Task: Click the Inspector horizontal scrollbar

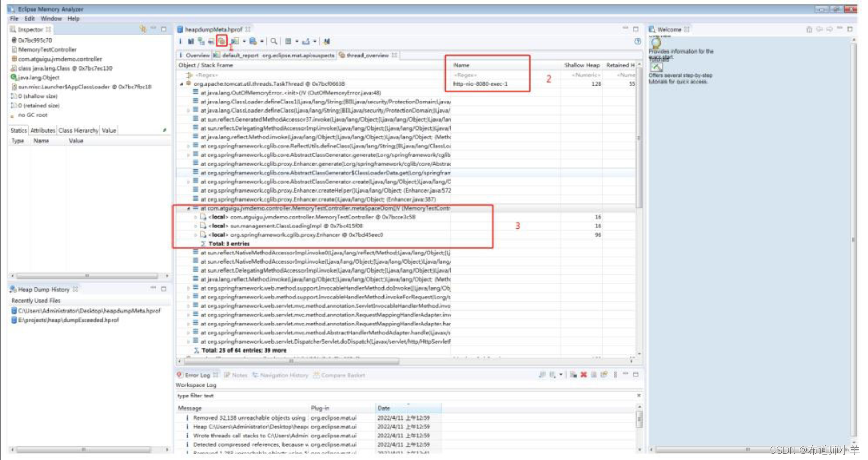Action: pos(87,276)
